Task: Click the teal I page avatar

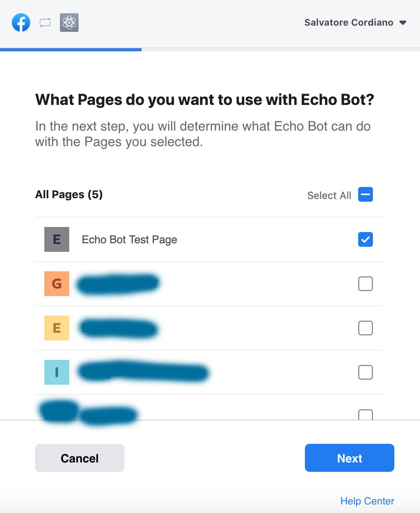Action: 57,372
